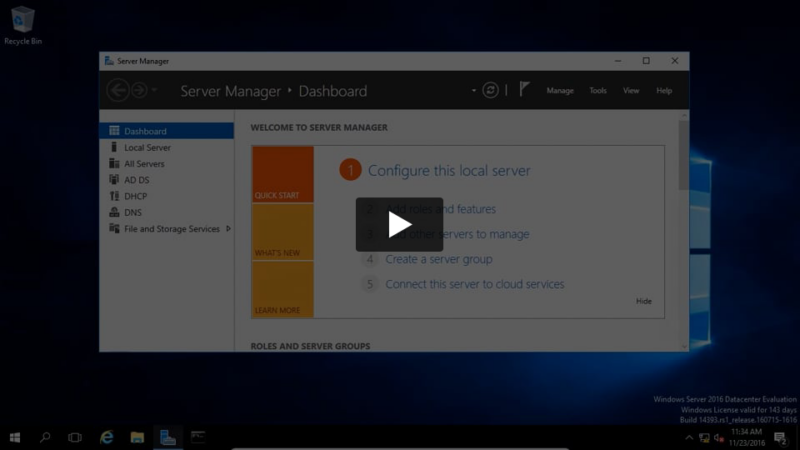This screenshot has height=450, width=800.
Task: Click the refresh icon in header
Action: (490, 90)
